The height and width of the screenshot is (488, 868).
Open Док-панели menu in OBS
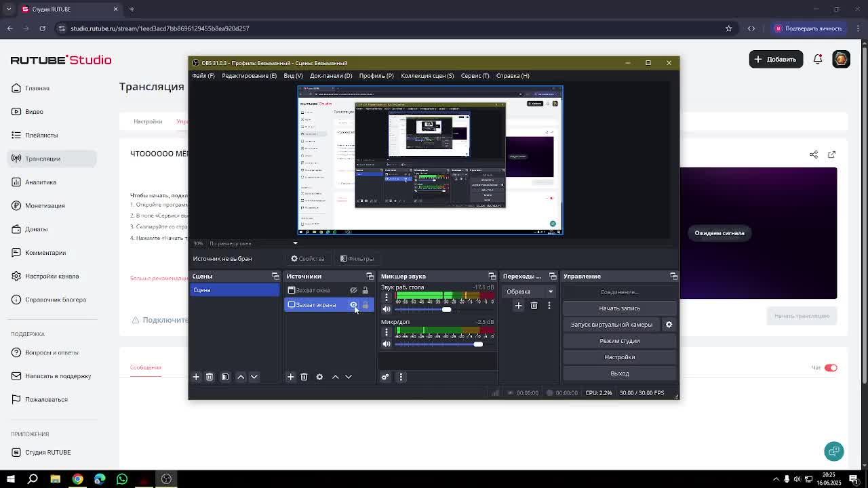[331, 76]
